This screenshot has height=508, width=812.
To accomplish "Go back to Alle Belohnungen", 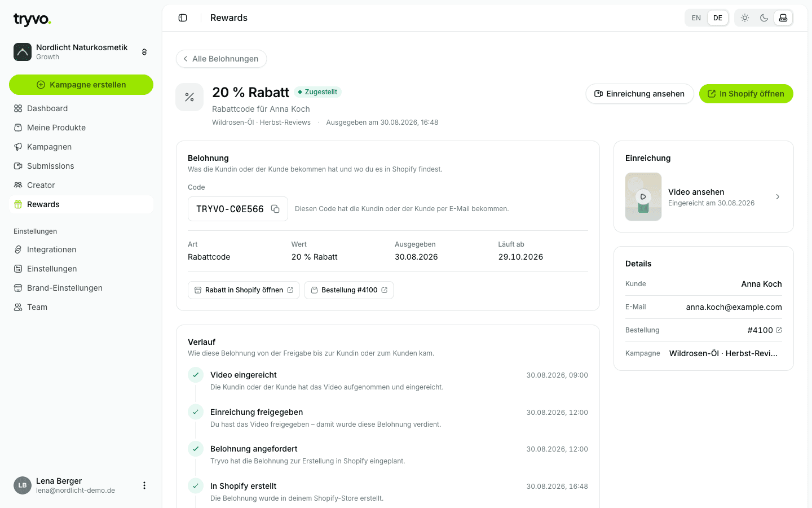I will click(221, 59).
